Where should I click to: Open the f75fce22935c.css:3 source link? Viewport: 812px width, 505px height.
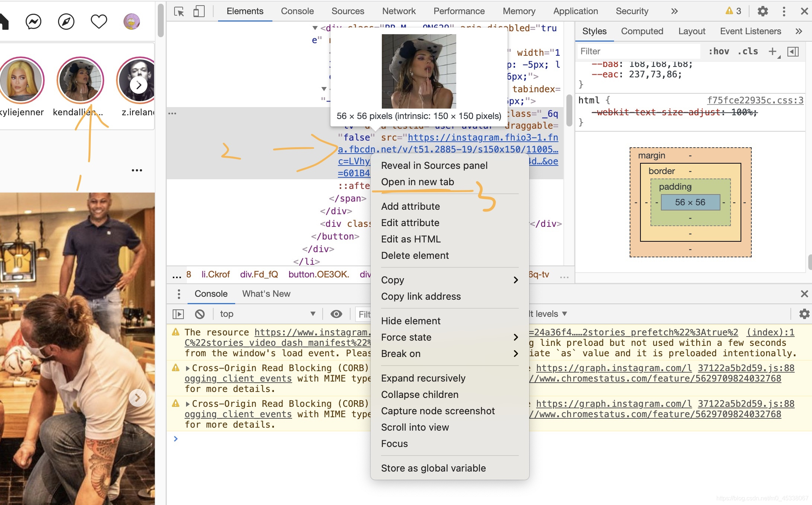pos(755,100)
